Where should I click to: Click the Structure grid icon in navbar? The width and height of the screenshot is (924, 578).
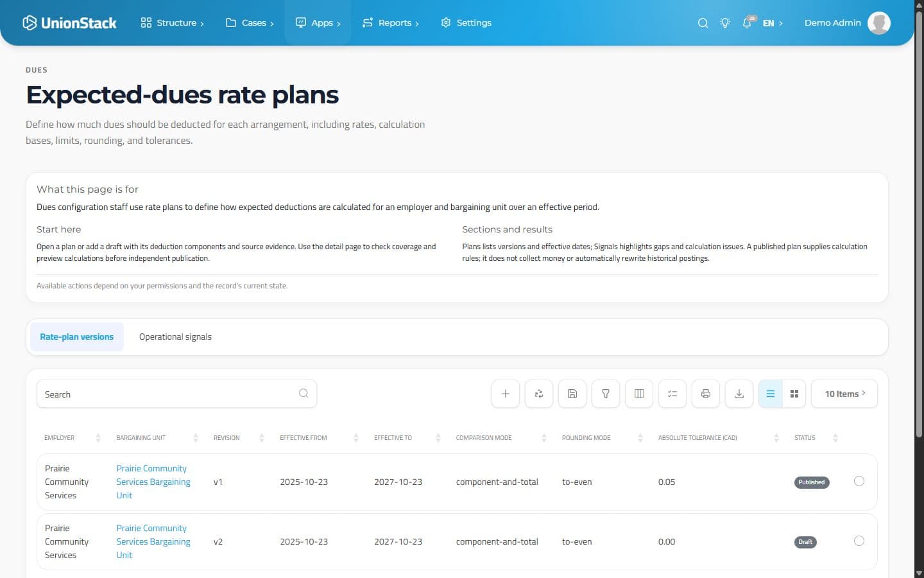click(146, 22)
